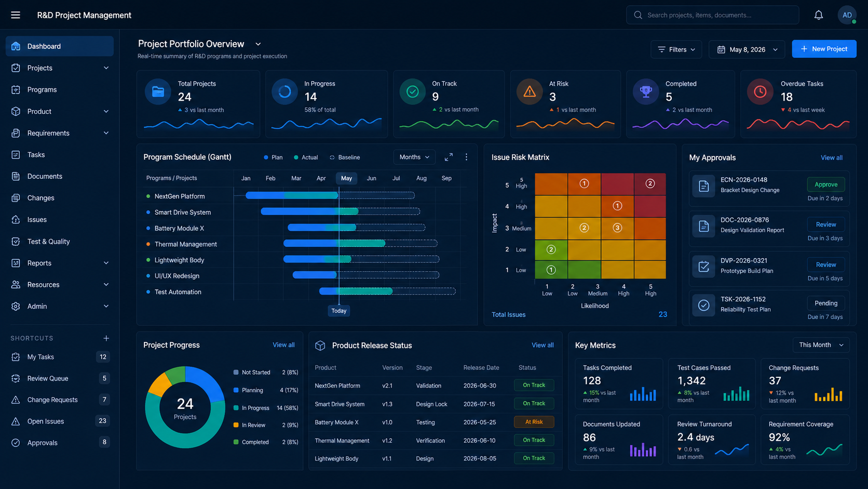This screenshot has height=489, width=868.
Task: Open the Project Portfolio Overview dropdown
Action: click(x=258, y=44)
